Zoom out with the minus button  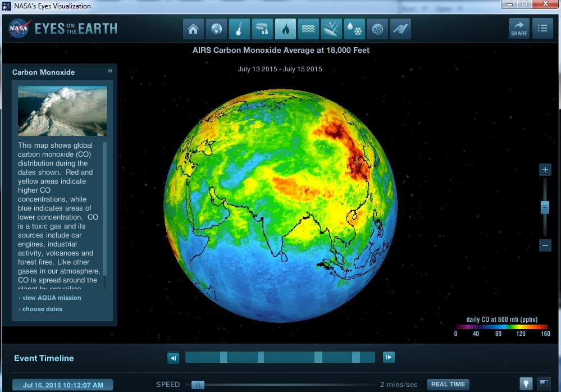pos(545,245)
